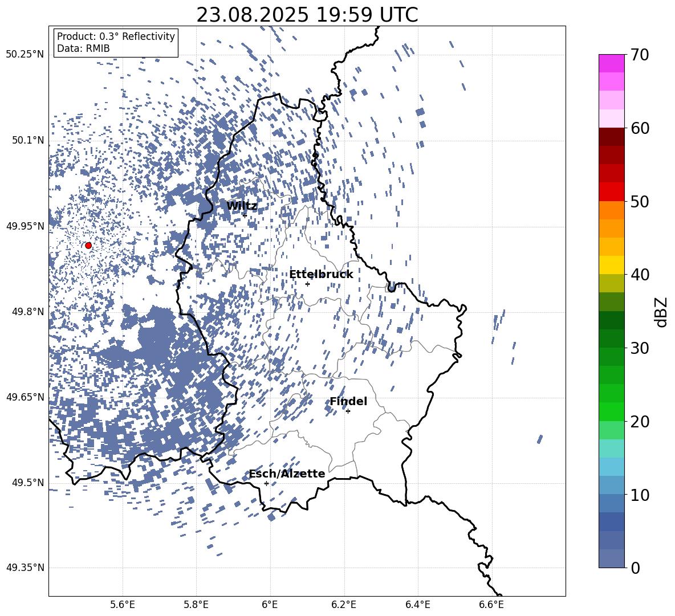Viewport: 675px width, 616px height.
Task: Click the light blue 10–15 dBZ colorbar segment
Action: [x=612, y=467]
